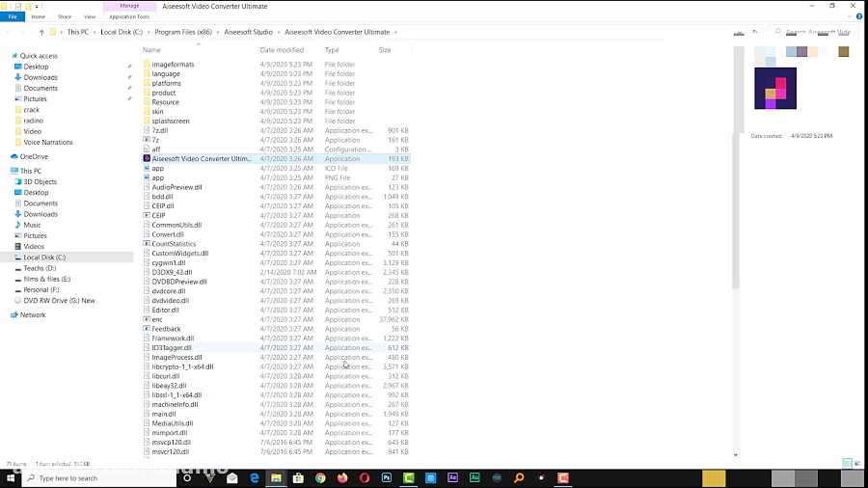Select the enc application icon
The image size is (868, 488).
[x=147, y=319]
